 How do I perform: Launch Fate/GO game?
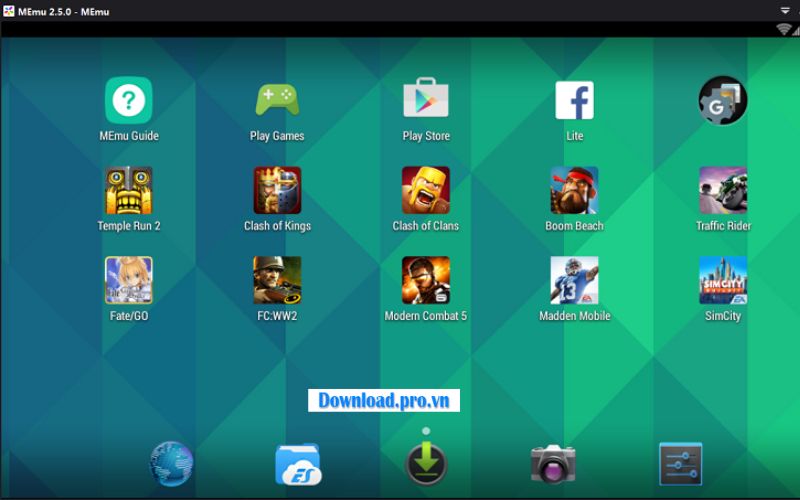tap(129, 280)
